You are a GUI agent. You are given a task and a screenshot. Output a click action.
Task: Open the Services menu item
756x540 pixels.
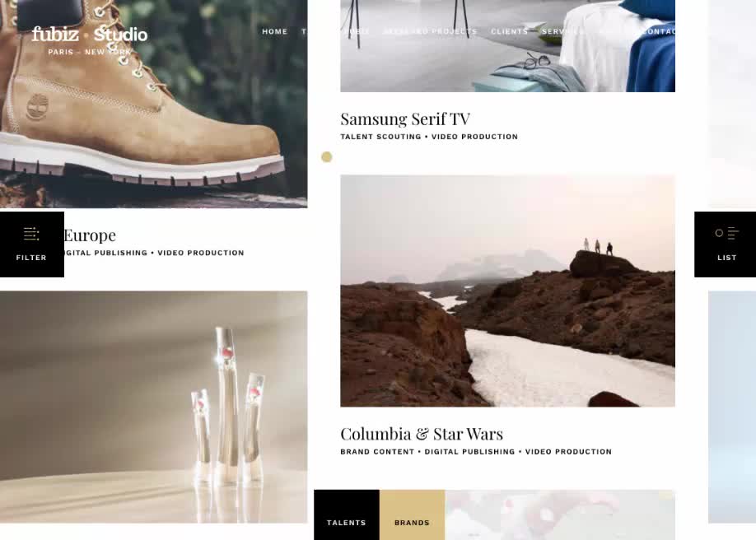[x=563, y=31]
